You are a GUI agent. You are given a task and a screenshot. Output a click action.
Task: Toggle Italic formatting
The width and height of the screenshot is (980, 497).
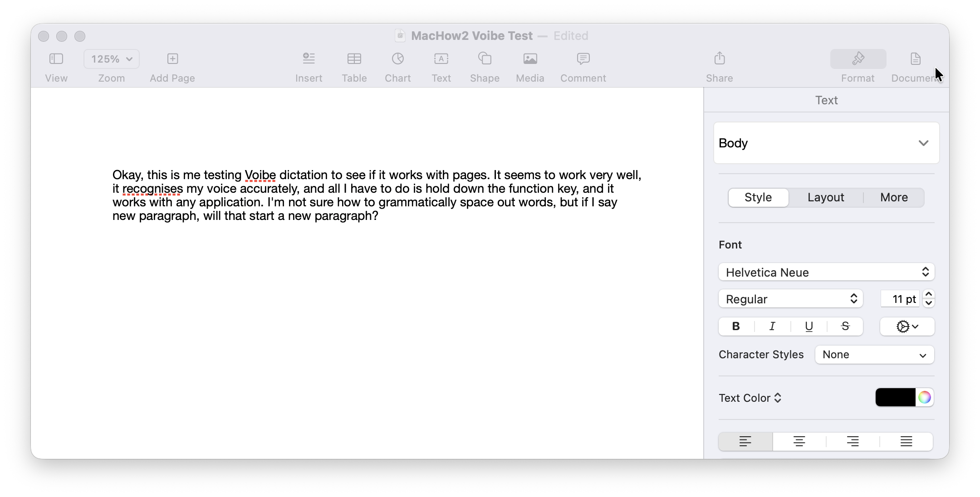coord(772,326)
